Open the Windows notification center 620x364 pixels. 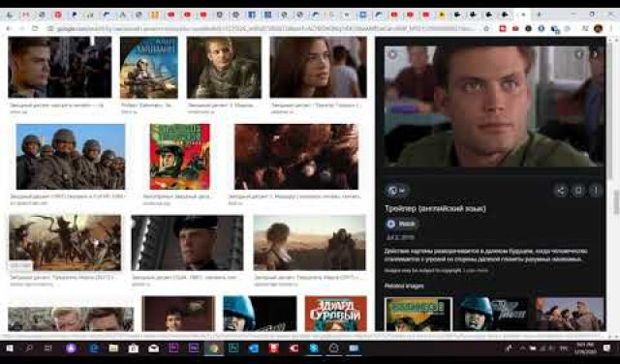point(607,349)
